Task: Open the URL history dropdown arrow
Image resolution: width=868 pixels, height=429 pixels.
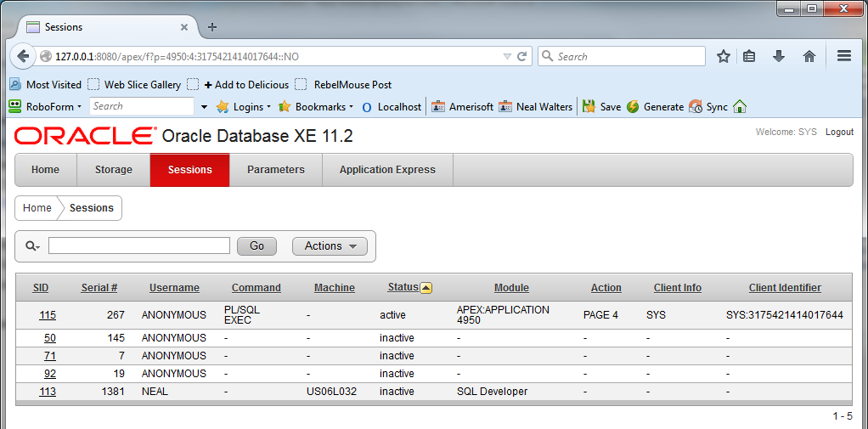Action: point(507,56)
